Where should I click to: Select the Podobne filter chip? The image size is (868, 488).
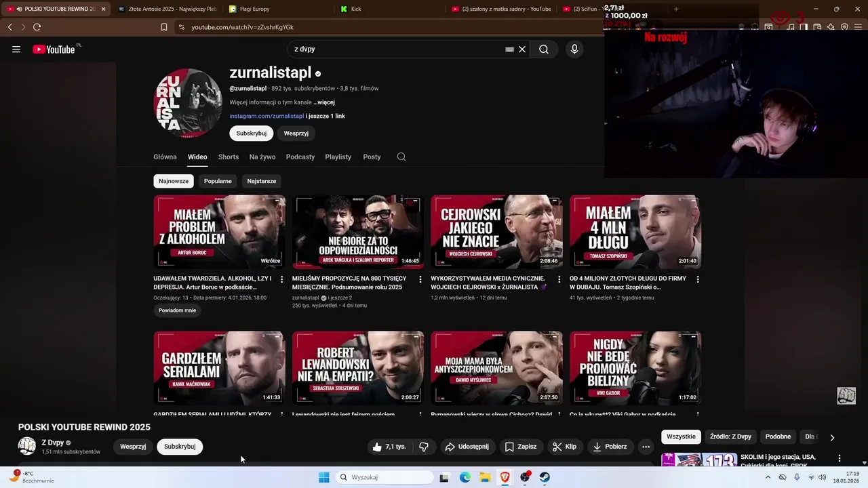778,436
